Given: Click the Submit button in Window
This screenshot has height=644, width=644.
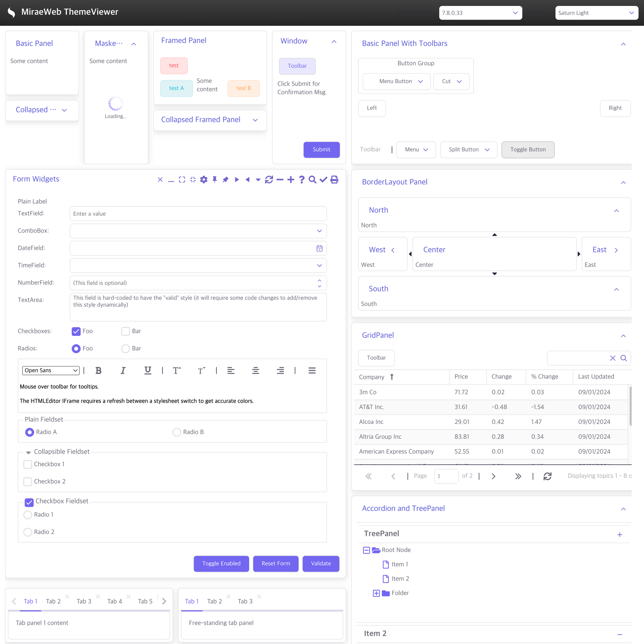Looking at the screenshot, I should 321,150.
